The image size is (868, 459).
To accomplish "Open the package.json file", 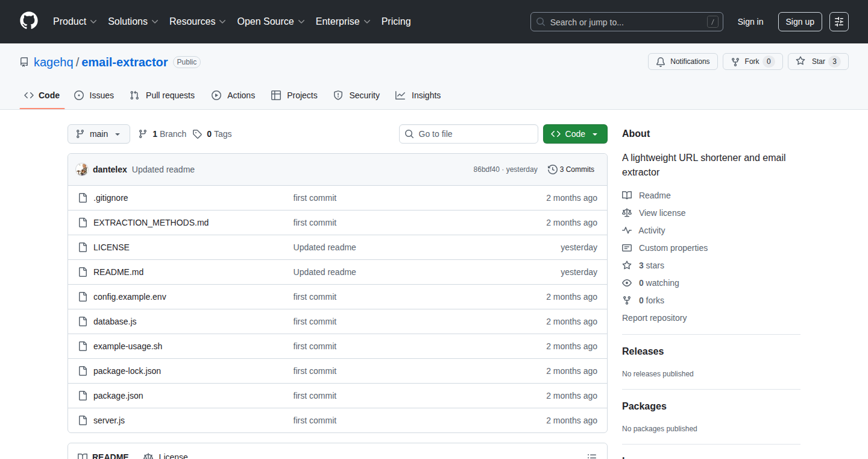I will [x=118, y=396].
